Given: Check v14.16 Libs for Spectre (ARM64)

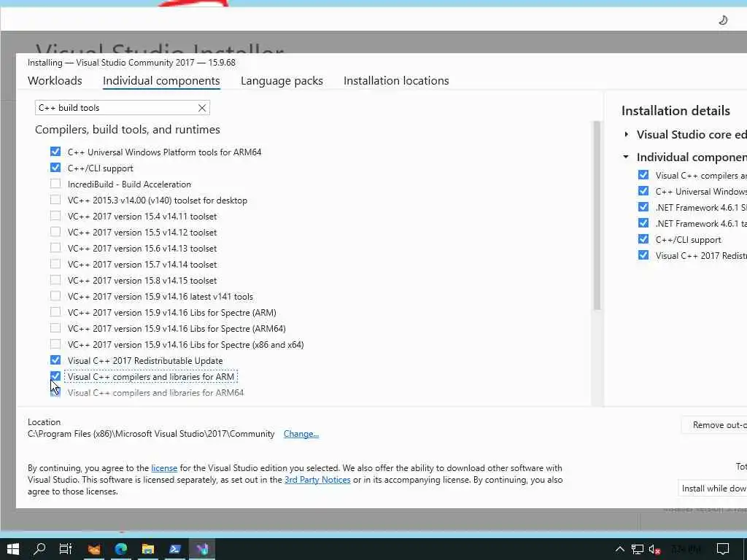Looking at the screenshot, I should 55,328.
